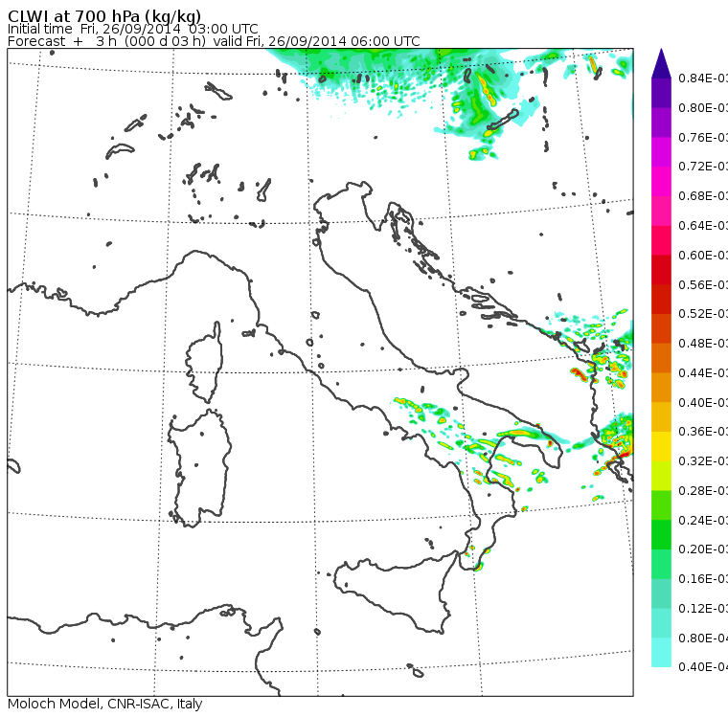Select legend band between 0.80E-04 and 0.12E-03
Viewport: 728px width, 717px height.
click(x=661, y=623)
